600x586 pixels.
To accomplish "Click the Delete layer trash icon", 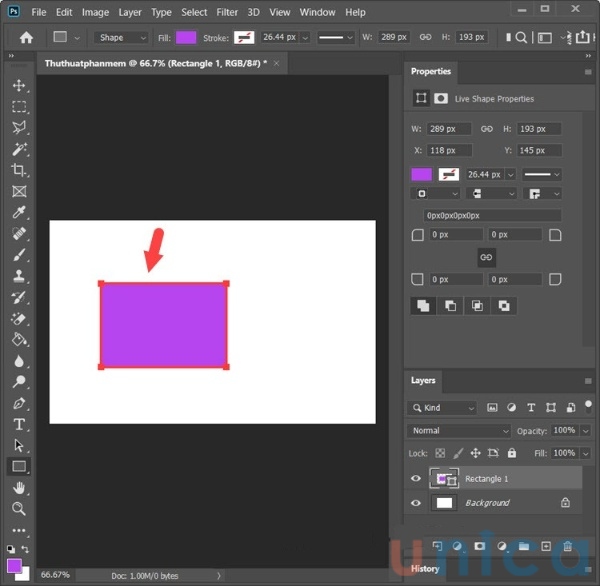I will 568,547.
